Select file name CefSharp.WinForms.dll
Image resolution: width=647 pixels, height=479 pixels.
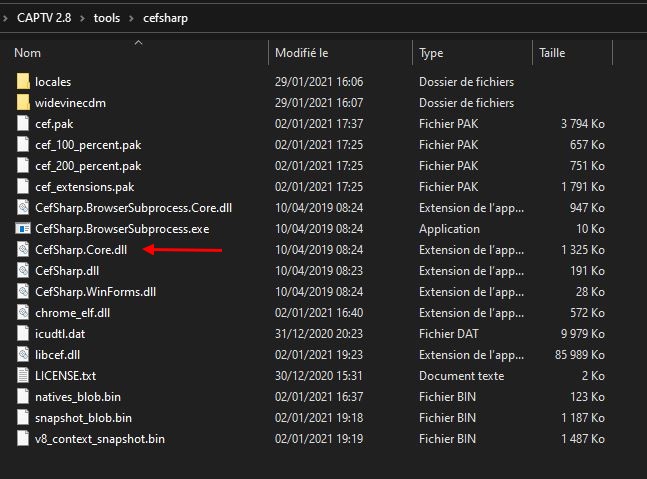click(95, 292)
